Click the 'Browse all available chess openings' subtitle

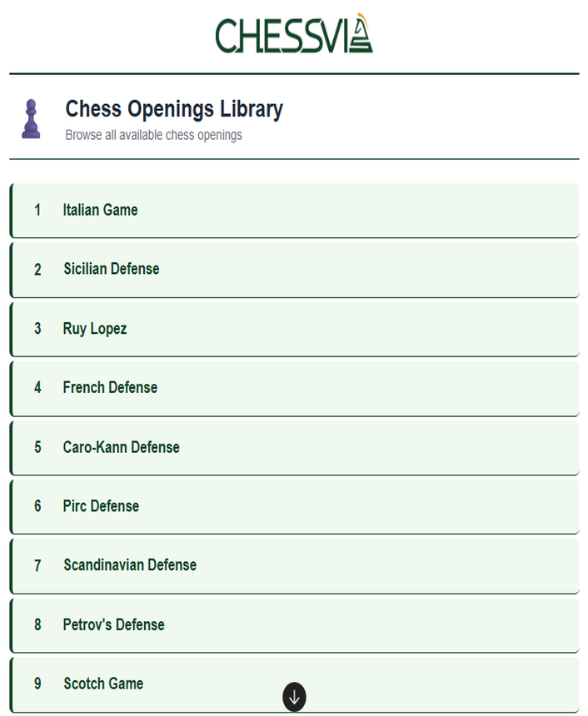pos(154,135)
